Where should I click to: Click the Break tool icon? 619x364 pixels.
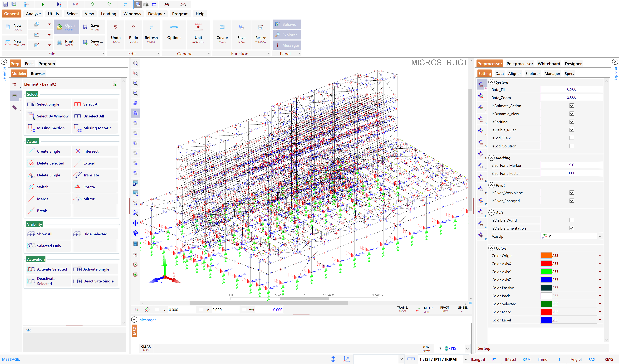(31, 210)
